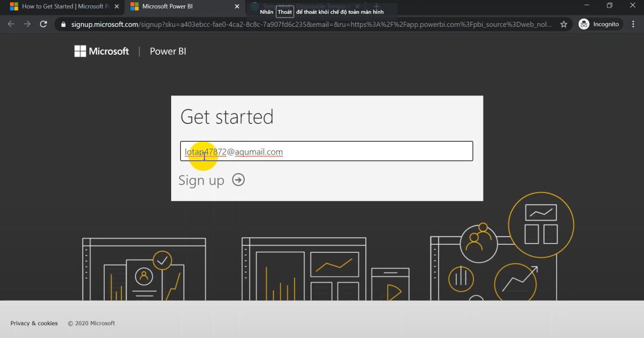Click the Sign up arrow icon

tap(238, 180)
